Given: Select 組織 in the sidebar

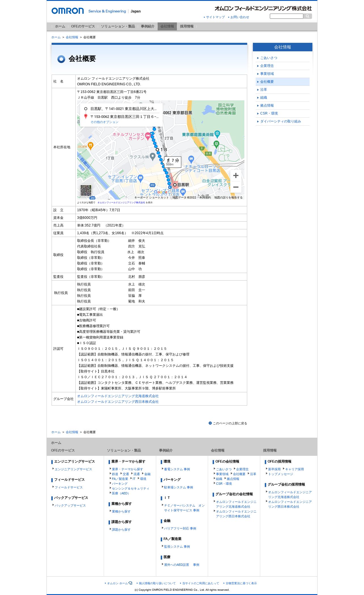Looking at the screenshot, I should coord(283,98).
